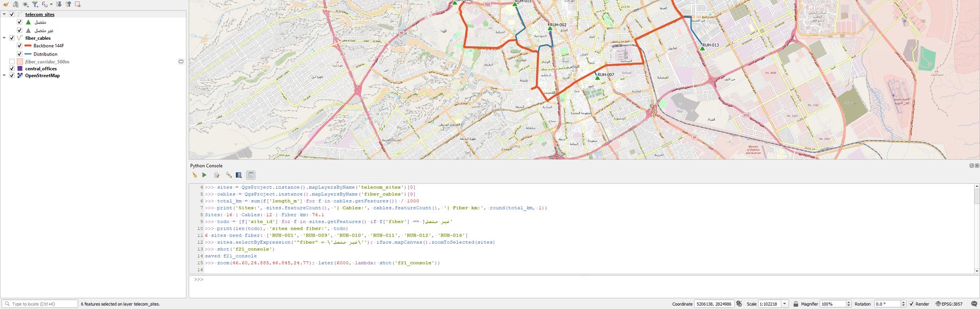Uncheck the Backbone 144F legend class

[20, 46]
